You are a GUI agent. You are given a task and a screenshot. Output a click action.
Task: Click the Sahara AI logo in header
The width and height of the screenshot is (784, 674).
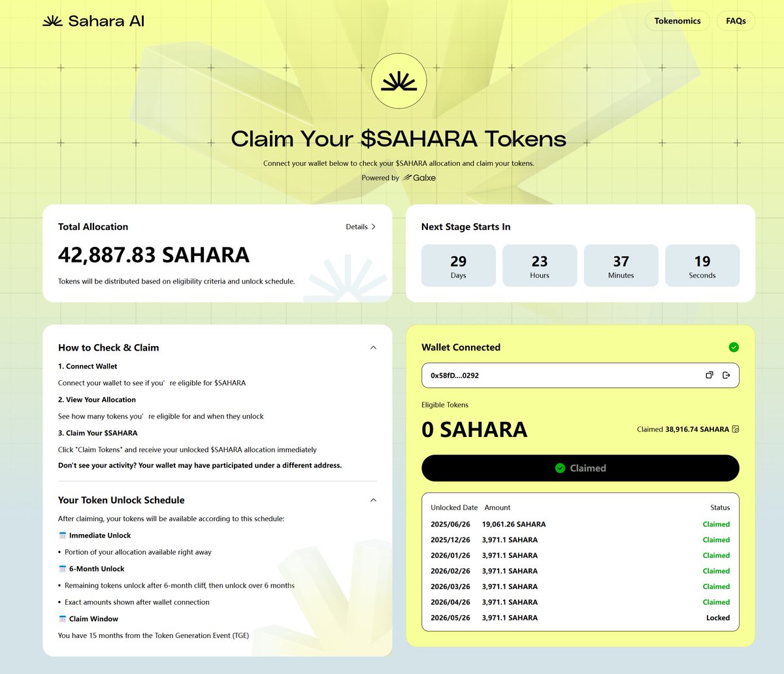click(93, 21)
